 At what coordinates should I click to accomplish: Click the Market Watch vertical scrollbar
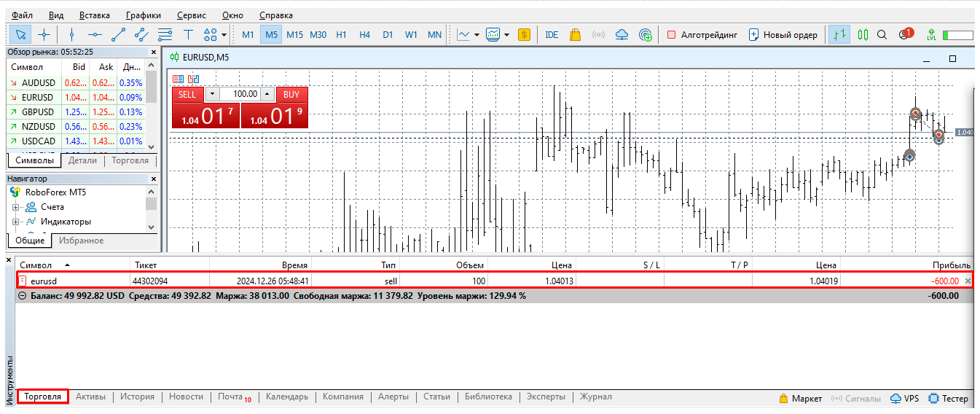pos(152,106)
